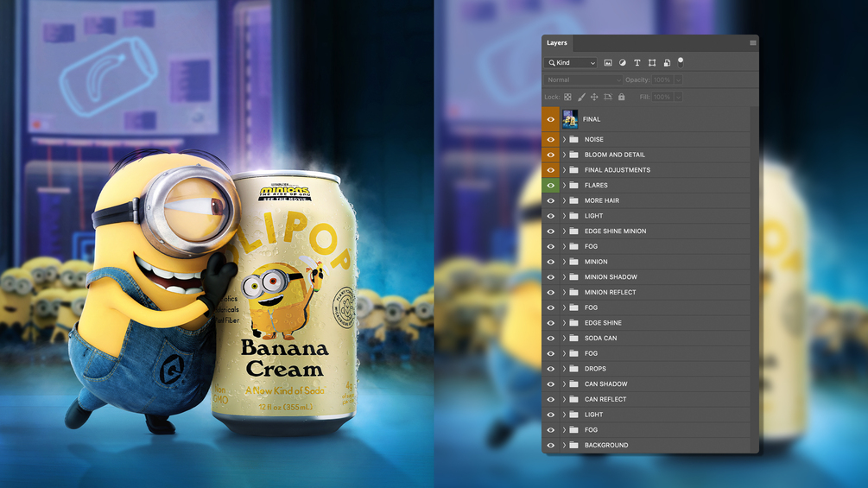
Task: Hide the NOISE group
Action: coord(551,139)
